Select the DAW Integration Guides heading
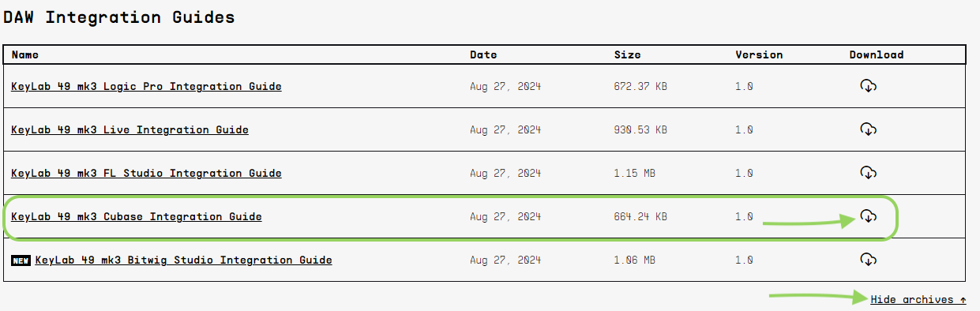This screenshot has height=311, width=980. (x=119, y=17)
